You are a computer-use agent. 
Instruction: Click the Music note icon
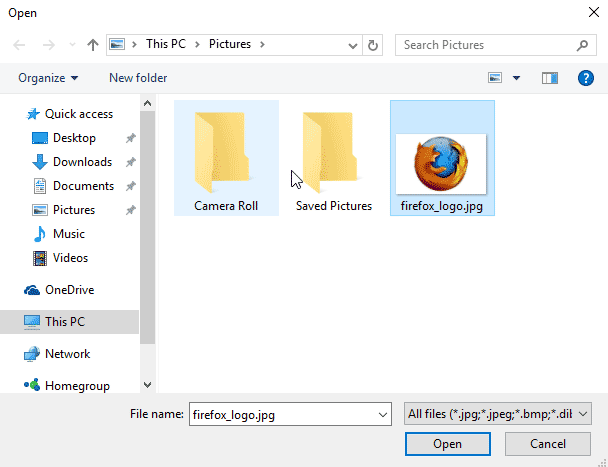click(x=39, y=234)
